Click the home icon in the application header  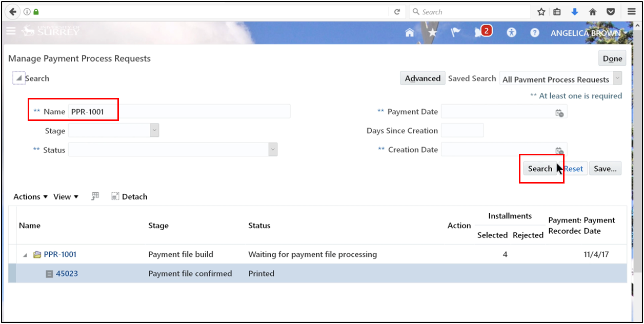click(x=409, y=32)
